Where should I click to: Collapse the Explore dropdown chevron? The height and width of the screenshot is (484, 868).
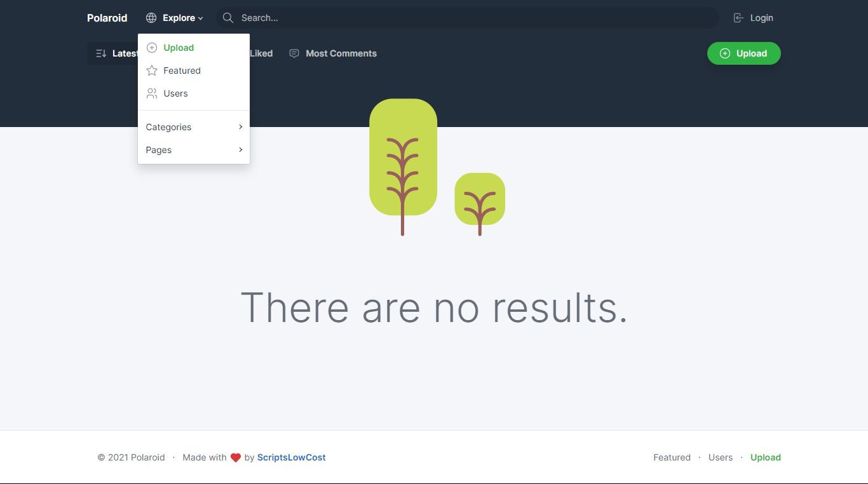(x=201, y=18)
